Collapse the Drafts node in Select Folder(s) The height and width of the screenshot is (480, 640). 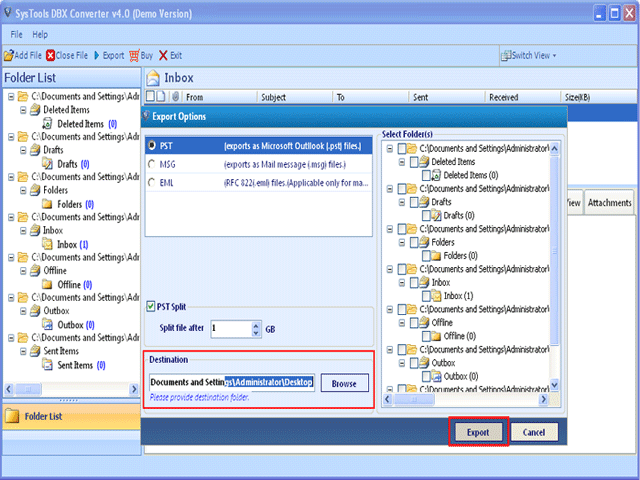point(400,202)
